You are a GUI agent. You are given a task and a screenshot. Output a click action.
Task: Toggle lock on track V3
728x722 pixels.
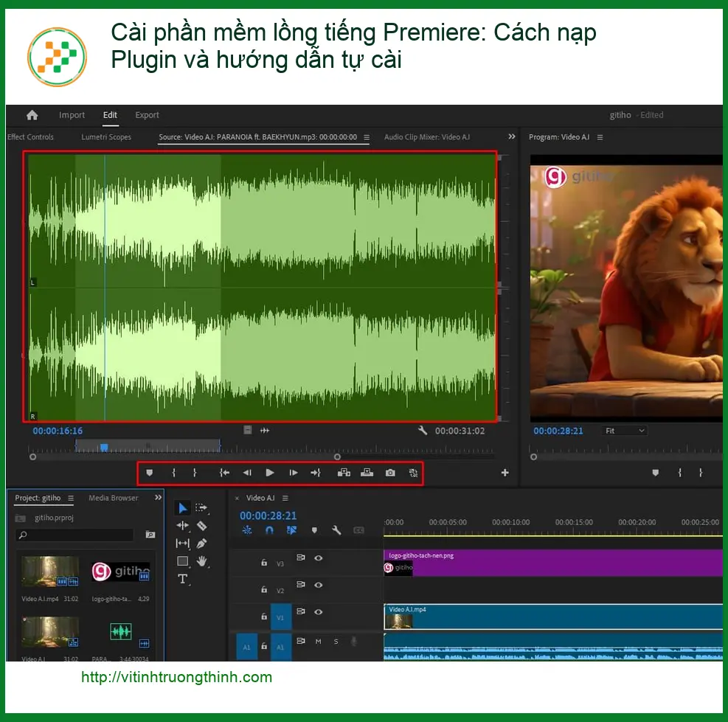[264, 562]
